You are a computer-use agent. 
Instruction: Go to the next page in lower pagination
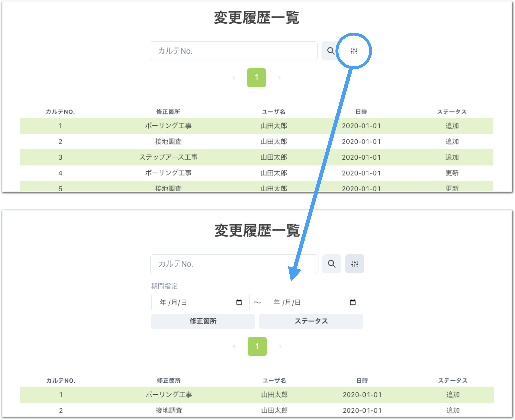(280, 346)
